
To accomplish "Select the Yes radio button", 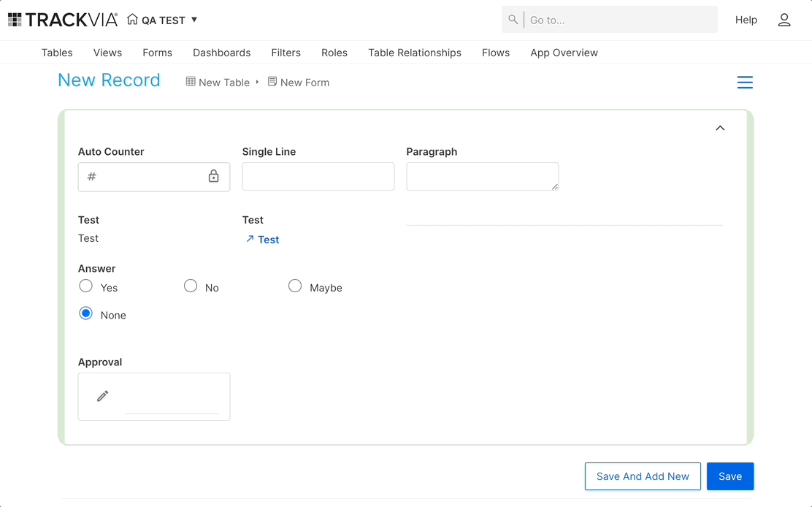I will (85, 286).
